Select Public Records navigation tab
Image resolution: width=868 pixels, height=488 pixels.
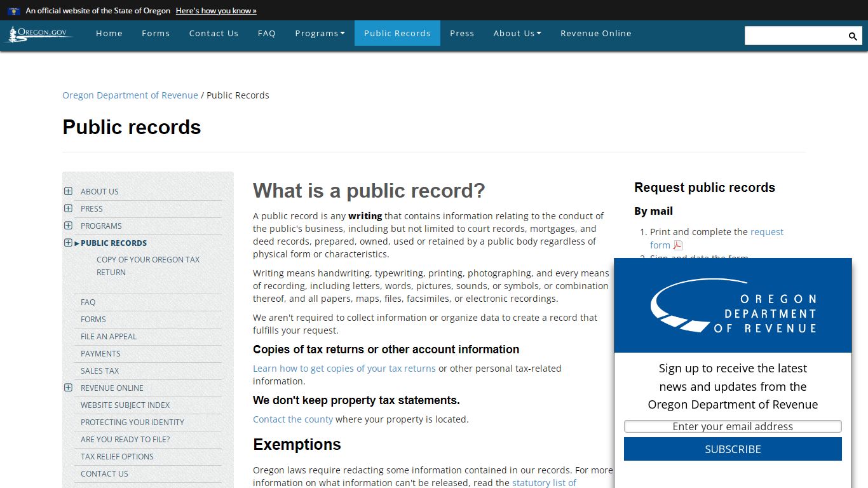[x=397, y=33]
